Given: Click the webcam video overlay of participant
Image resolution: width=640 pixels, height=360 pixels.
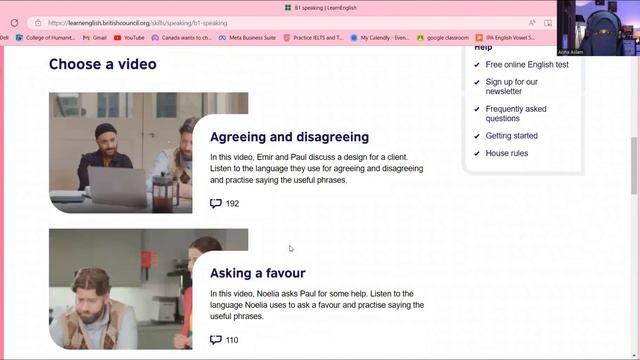Looking at the screenshot, I should [x=598, y=28].
